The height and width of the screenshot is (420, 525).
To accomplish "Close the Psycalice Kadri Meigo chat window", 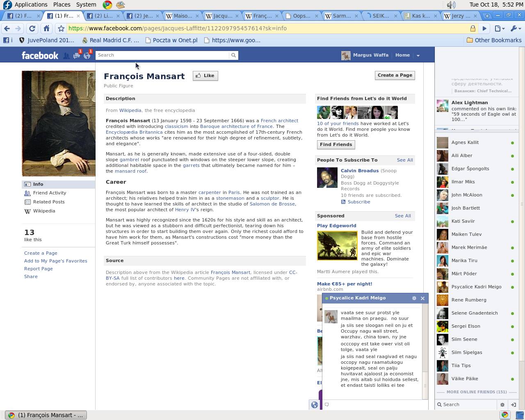I will coord(422,298).
